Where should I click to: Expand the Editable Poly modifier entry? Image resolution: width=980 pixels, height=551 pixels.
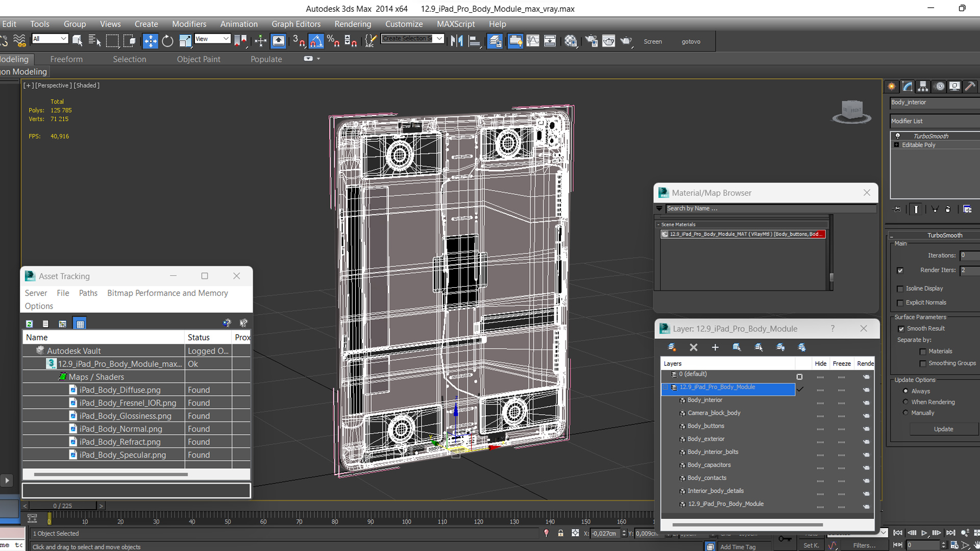(896, 145)
